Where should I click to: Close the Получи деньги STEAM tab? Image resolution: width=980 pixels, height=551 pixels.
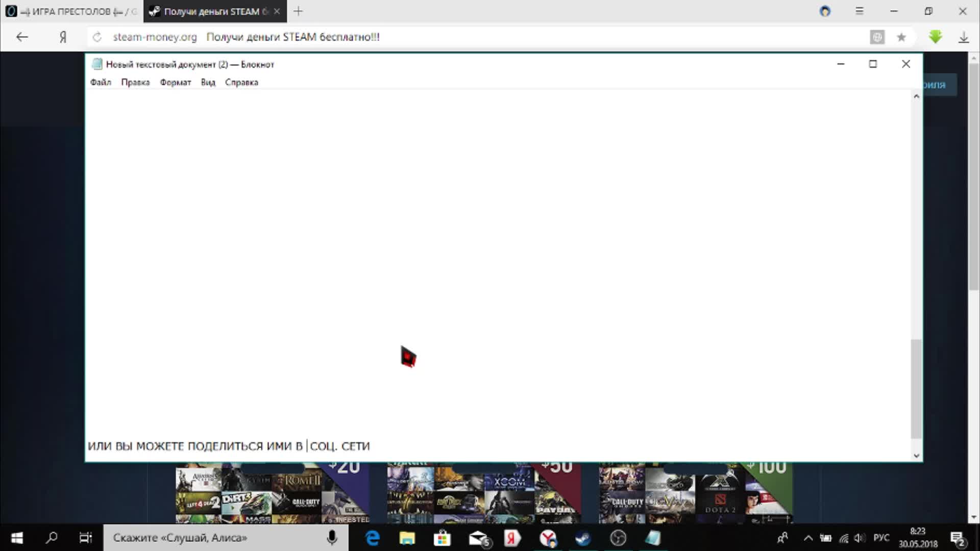(x=277, y=11)
